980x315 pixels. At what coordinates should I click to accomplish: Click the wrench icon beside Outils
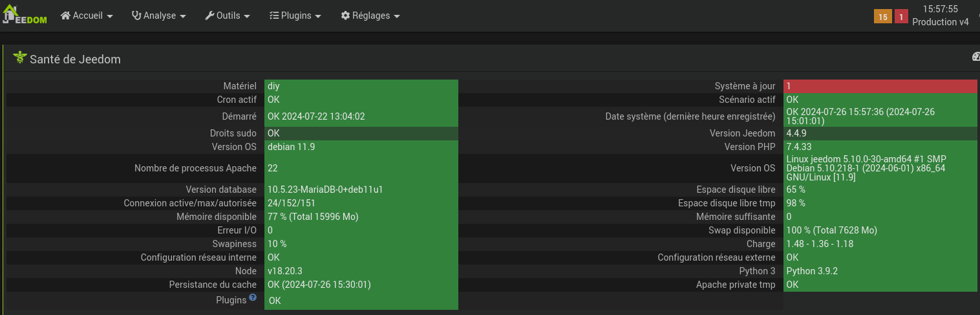click(209, 16)
